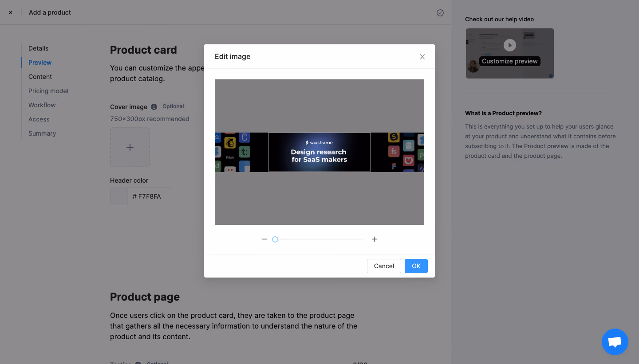639x364 pixels.
Task: Zoom in with the plus icon
Action: [x=375, y=239]
